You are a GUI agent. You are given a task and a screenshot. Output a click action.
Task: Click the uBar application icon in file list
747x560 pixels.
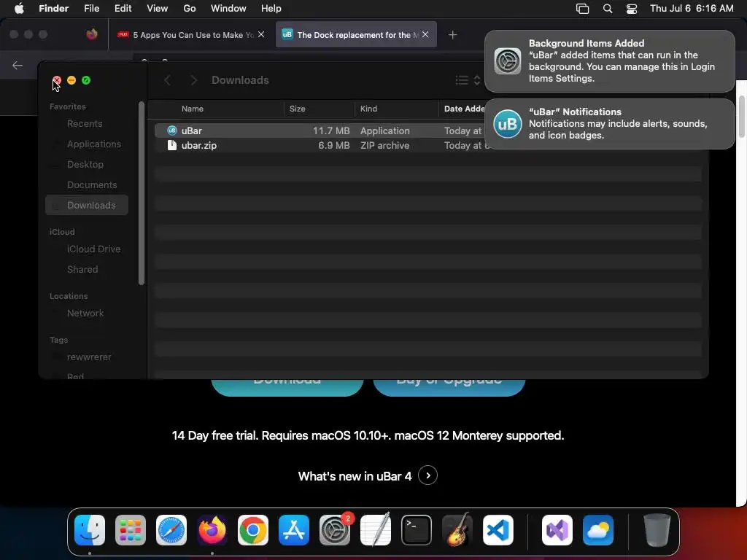[x=172, y=131]
